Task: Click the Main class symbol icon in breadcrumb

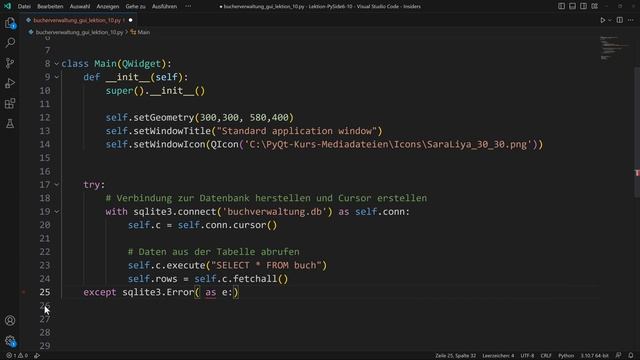Action: [133, 32]
